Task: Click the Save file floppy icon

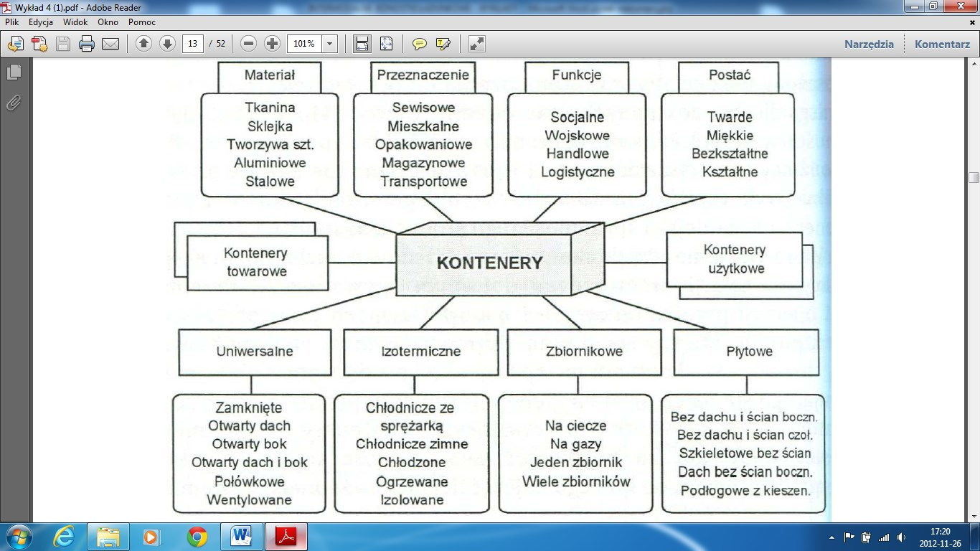Action: (x=63, y=44)
